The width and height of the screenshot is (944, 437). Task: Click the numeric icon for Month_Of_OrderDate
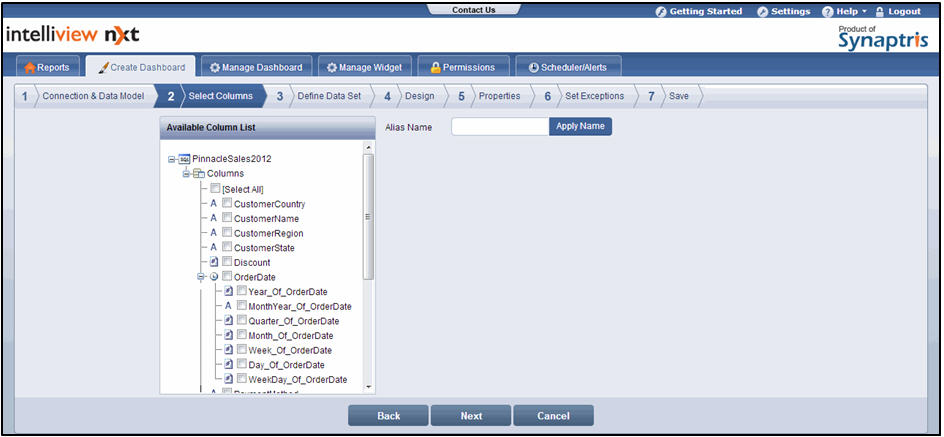(x=228, y=335)
